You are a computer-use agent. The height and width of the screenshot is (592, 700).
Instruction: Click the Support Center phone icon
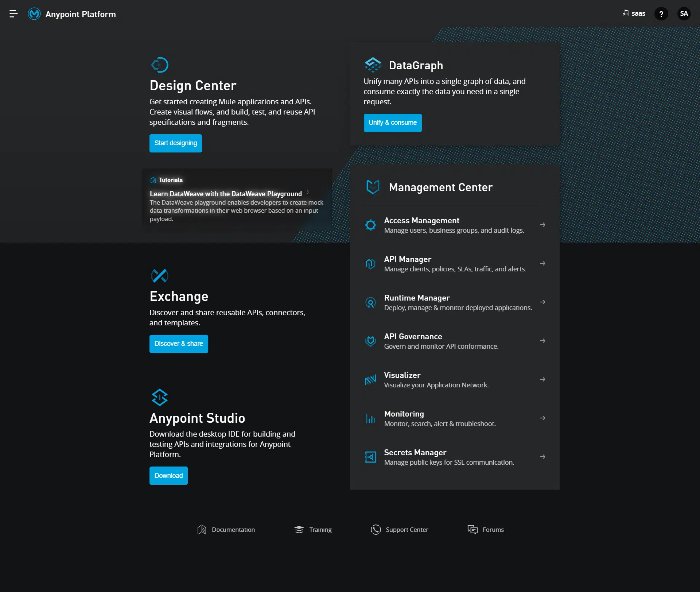pos(376,529)
